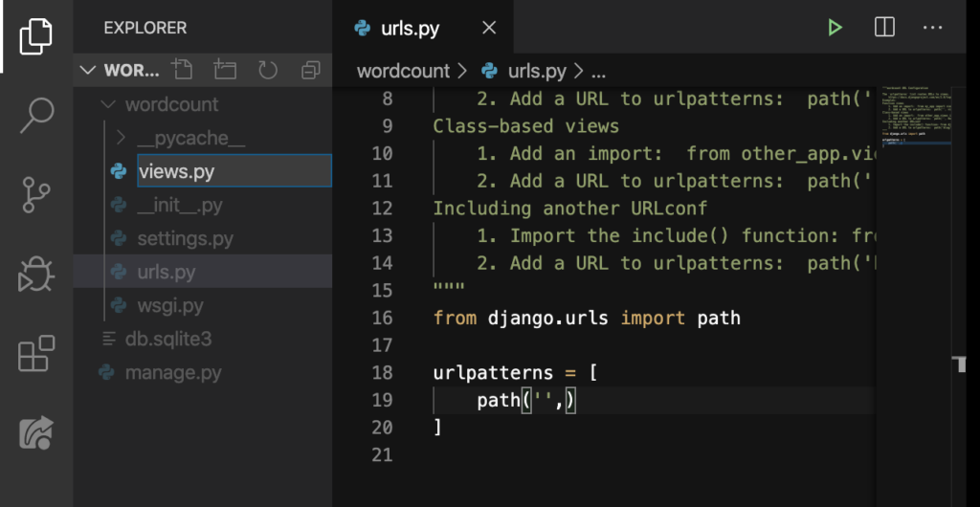Split the editor to the right
Viewport: 980px width, 507px height.
point(884,28)
